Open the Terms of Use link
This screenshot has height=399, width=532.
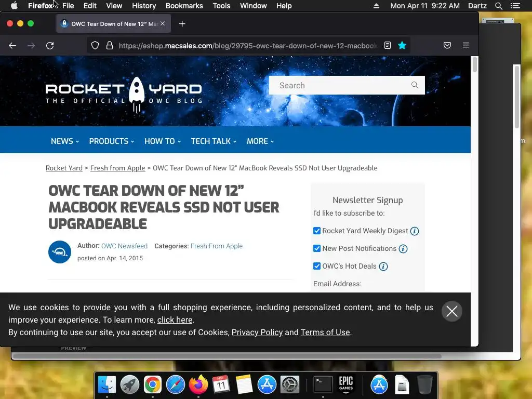click(325, 332)
